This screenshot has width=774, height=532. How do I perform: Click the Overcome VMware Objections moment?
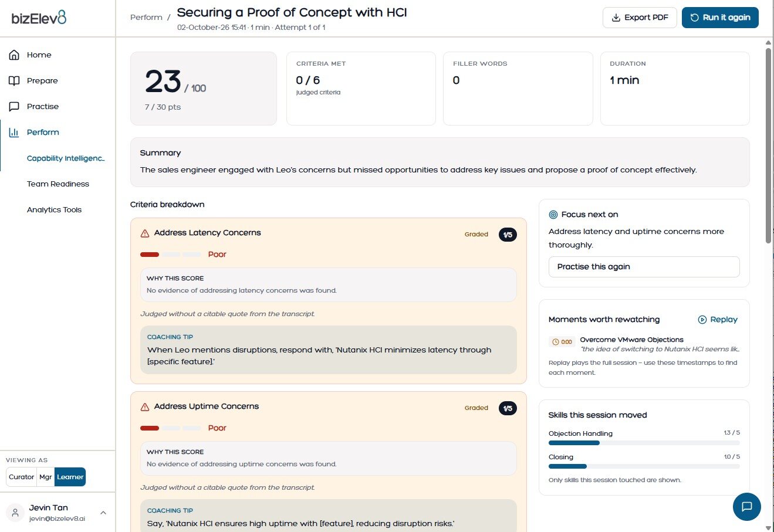tap(644, 344)
